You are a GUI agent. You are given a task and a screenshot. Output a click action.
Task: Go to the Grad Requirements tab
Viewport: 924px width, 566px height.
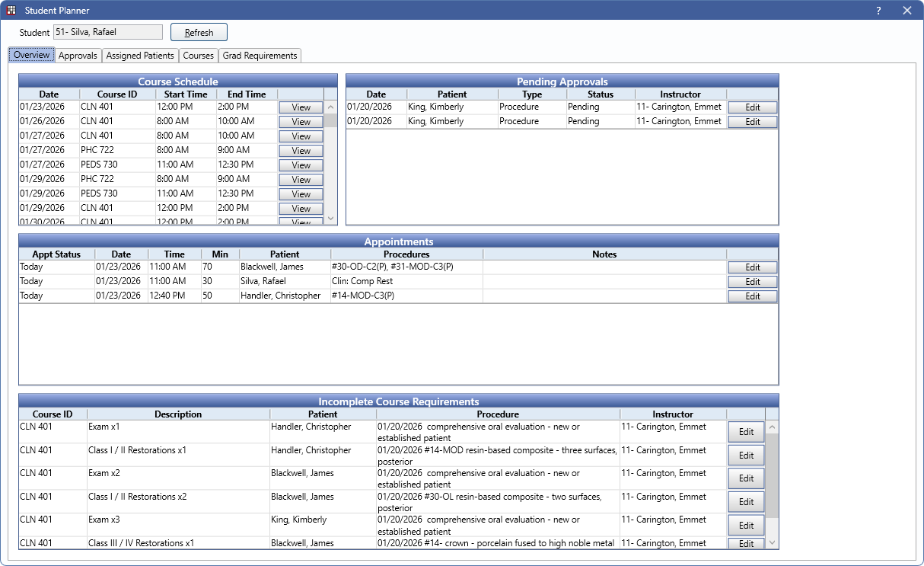click(260, 56)
